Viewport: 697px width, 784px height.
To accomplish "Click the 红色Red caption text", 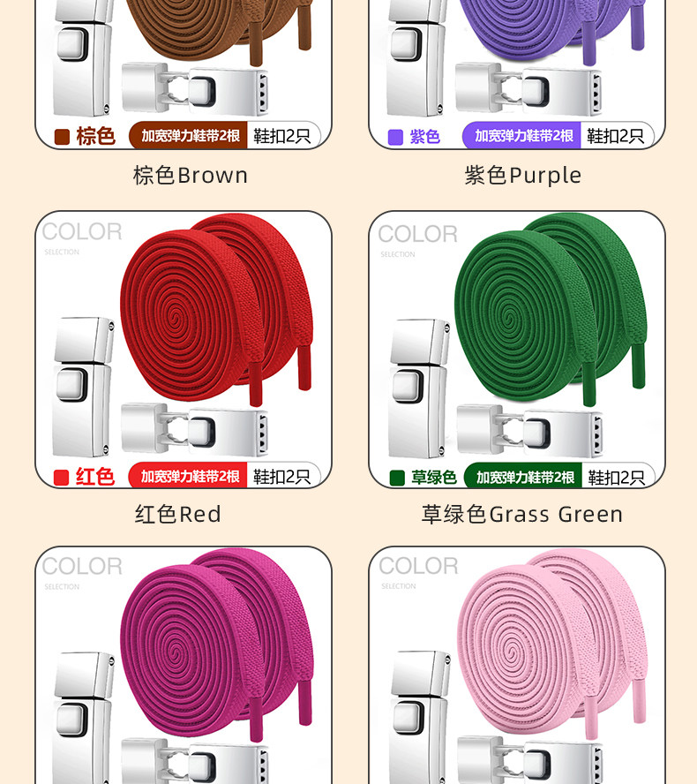I will [x=178, y=514].
